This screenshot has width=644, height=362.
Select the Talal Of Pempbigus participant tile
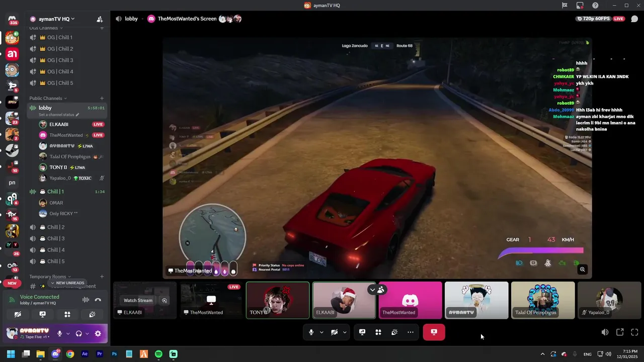(543, 300)
